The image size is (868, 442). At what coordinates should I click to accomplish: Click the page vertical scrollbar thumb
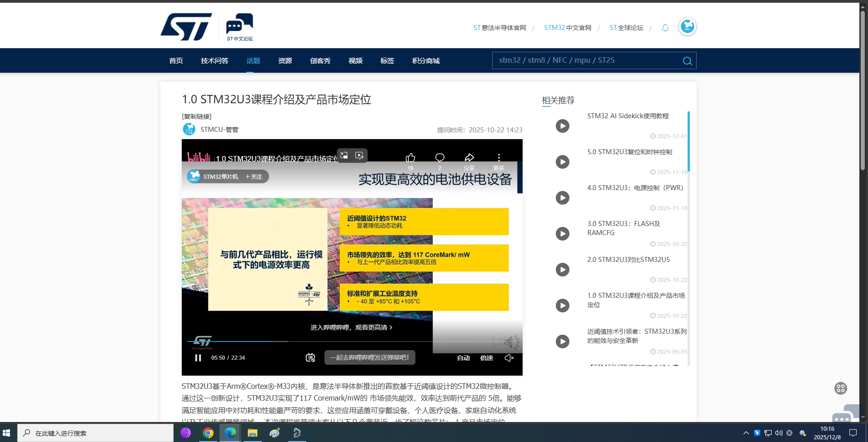[863, 91]
